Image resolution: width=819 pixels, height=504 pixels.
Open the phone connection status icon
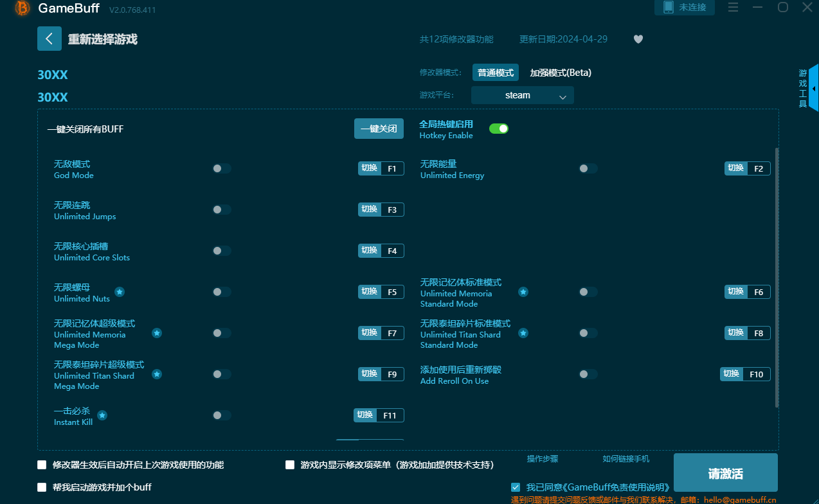click(668, 7)
